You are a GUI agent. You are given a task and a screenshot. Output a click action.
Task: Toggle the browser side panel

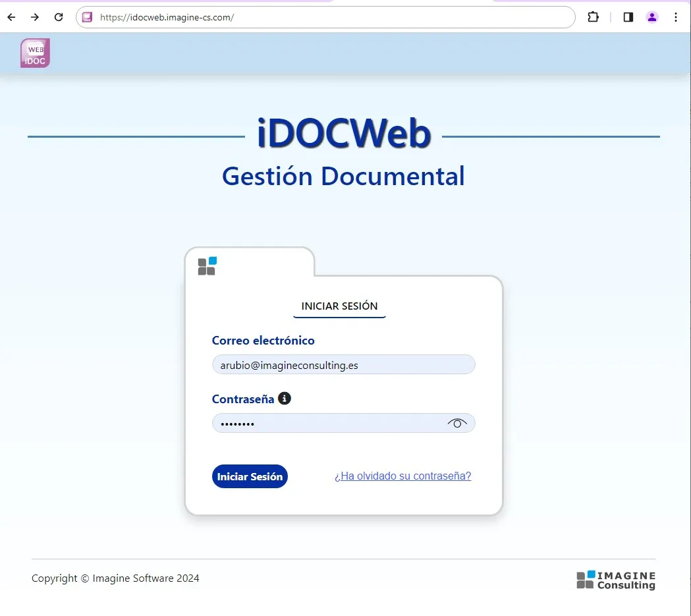628,17
